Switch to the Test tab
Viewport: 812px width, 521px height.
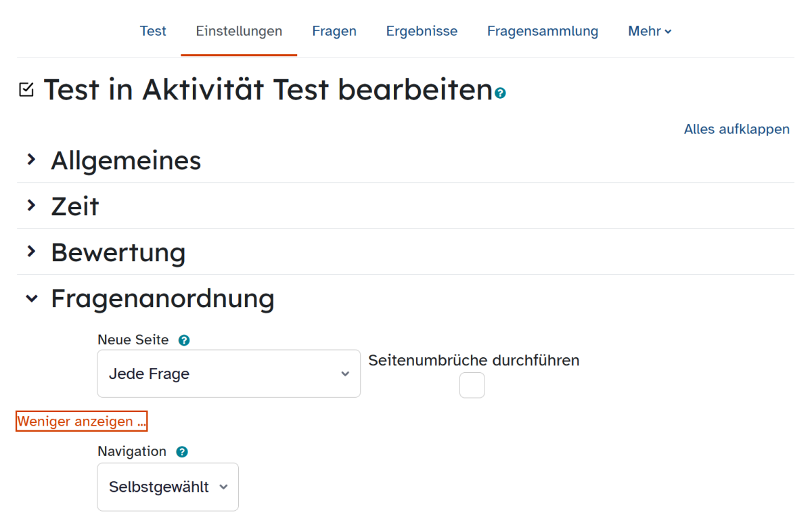153,31
